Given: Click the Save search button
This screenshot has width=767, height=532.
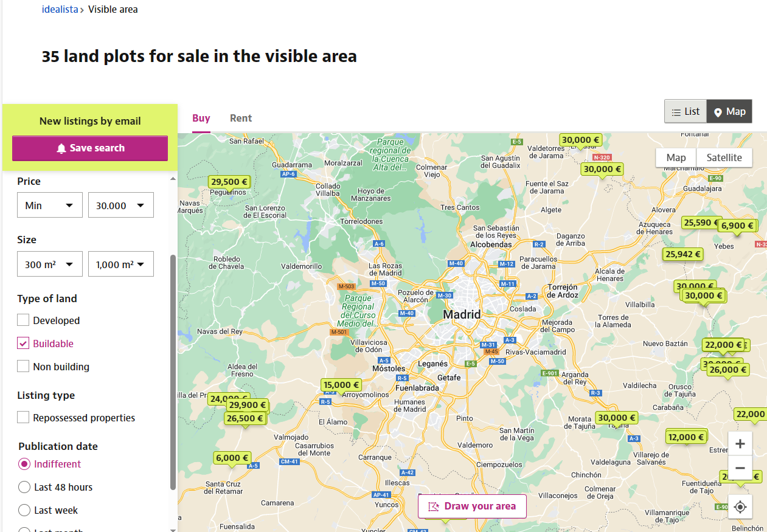Looking at the screenshot, I should coord(90,148).
